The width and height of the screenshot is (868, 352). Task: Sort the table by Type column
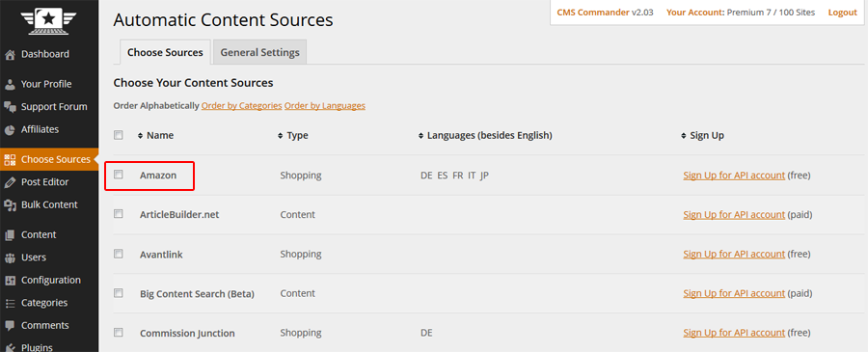point(293,136)
